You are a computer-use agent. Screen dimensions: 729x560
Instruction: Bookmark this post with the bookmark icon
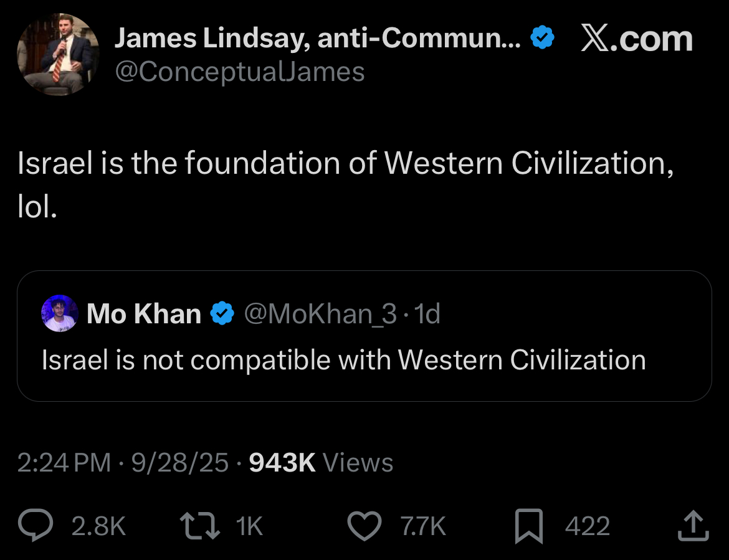[530, 526]
